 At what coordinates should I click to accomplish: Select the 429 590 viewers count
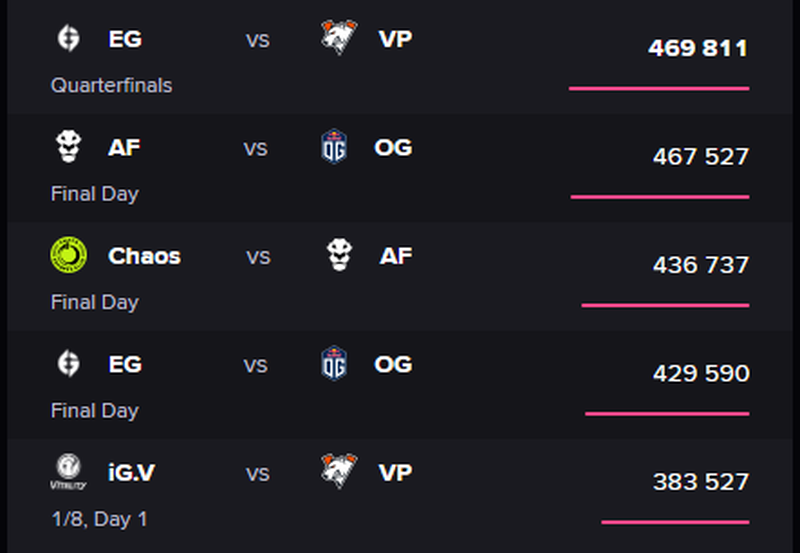pyautogui.click(x=701, y=373)
